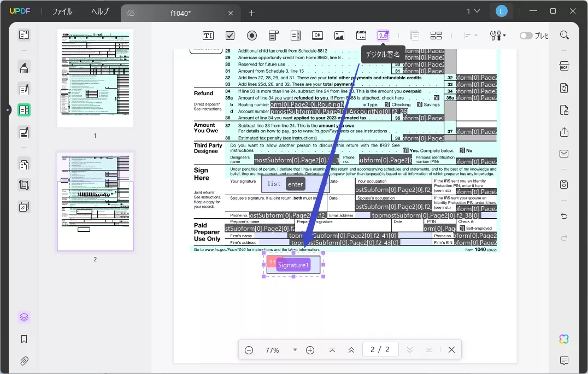Select the Date Field tool
588x374 pixels.
pos(361,35)
